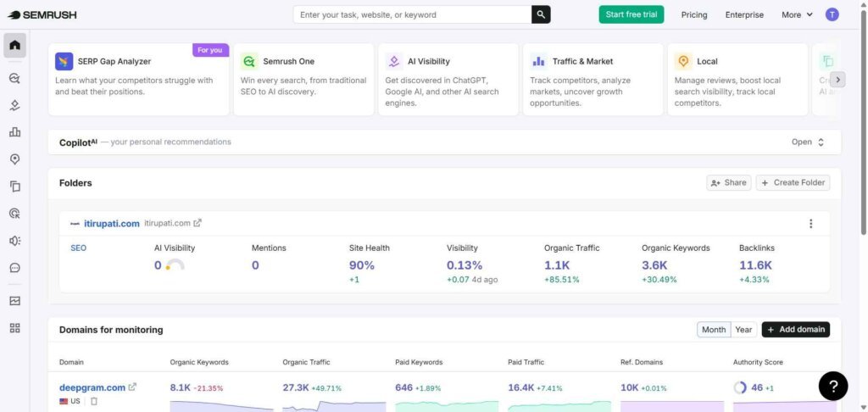The width and height of the screenshot is (868, 412).
Task: Open the bar chart Traffic icon in sidebar
Action: 15,131
